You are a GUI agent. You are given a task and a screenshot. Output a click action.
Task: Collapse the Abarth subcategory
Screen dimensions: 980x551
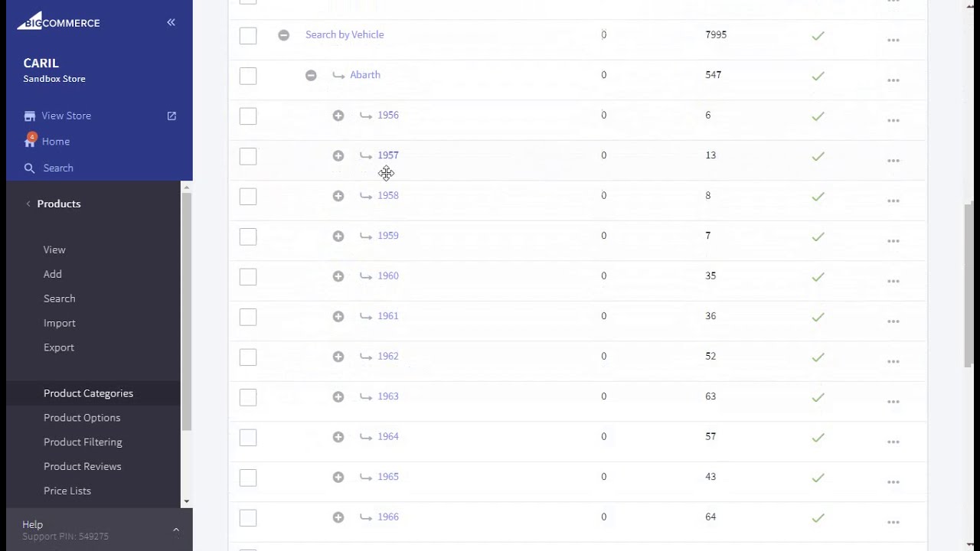click(x=311, y=76)
